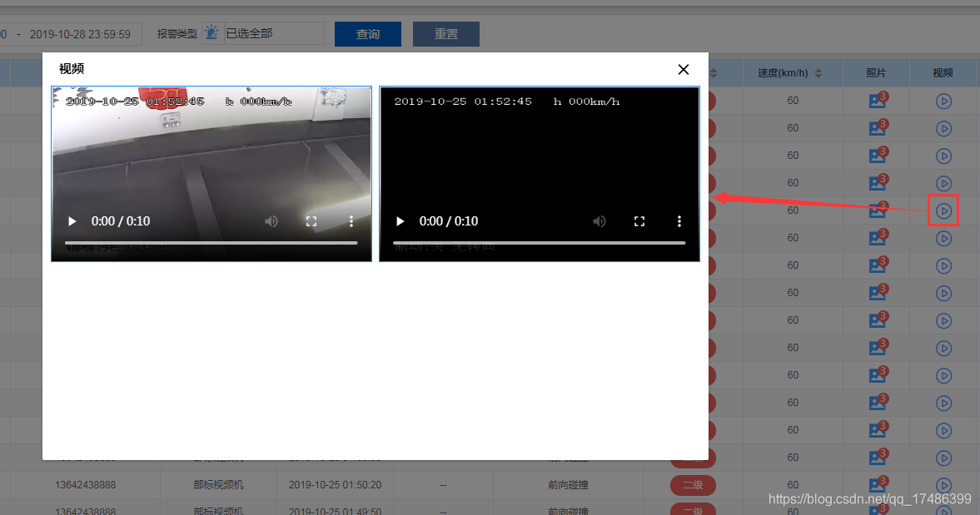Image resolution: width=980 pixels, height=515 pixels.
Task: Select the timestamp 2019-10-25 01:50:20
Action: (x=335, y=485)
